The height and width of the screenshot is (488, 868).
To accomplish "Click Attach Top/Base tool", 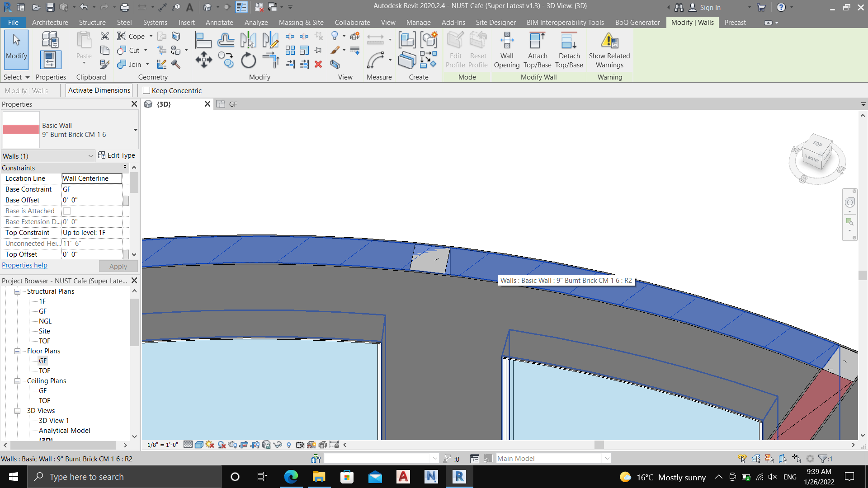I will [x=538, y=50].
